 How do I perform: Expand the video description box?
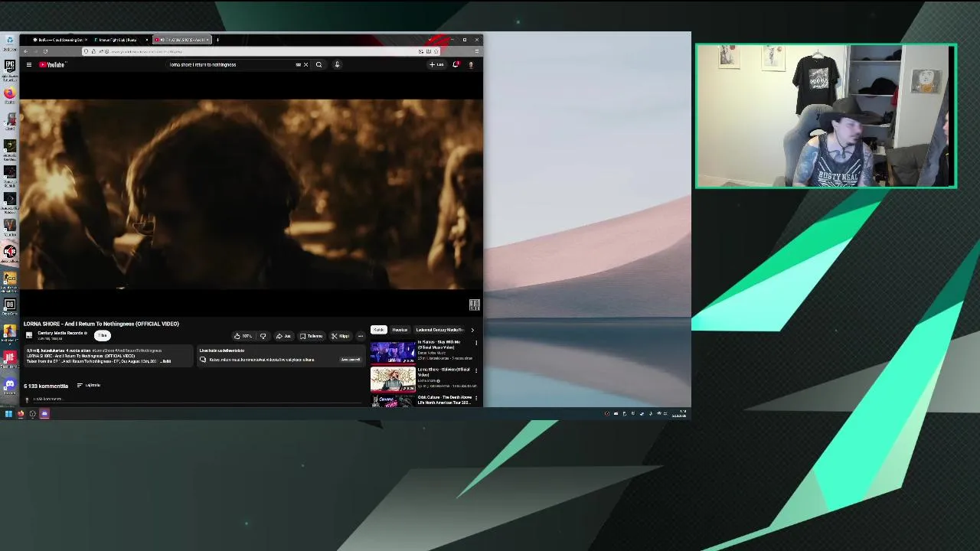tap(107, 356)
